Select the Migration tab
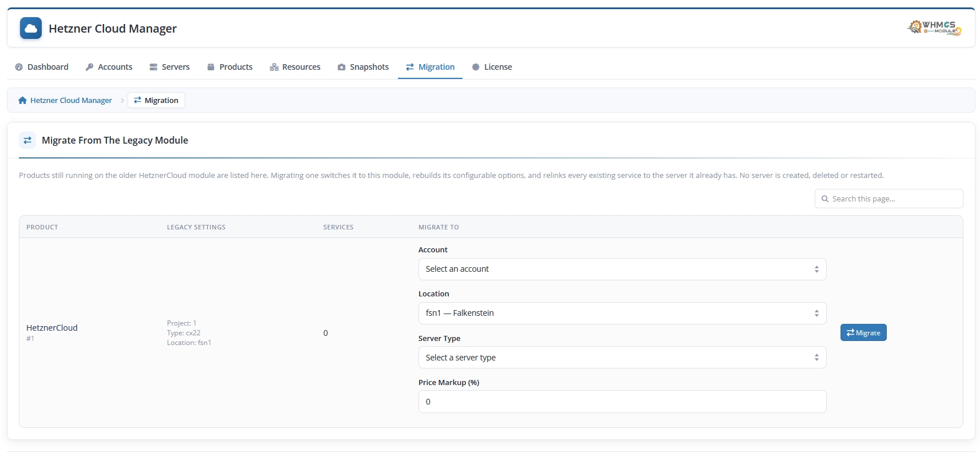980x452 pixels. [x=430, y=67]
